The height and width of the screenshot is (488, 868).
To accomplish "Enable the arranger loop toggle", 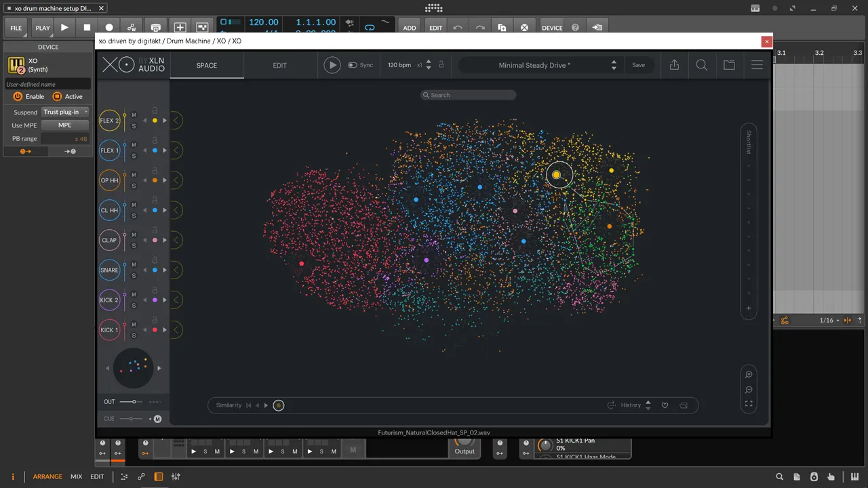I will click(x=370, y=28).
